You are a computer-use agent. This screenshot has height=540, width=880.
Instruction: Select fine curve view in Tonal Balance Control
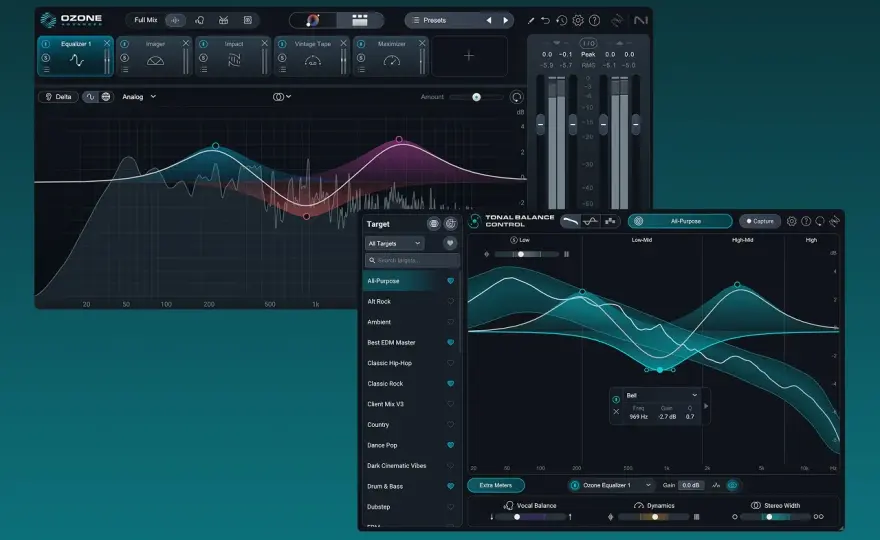590,221
